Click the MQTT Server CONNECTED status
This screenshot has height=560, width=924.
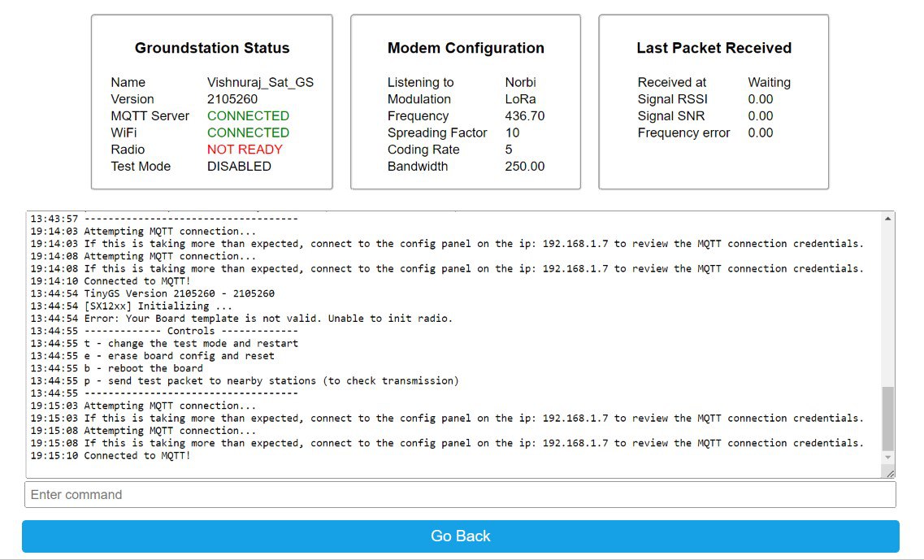tap(248, 116)
